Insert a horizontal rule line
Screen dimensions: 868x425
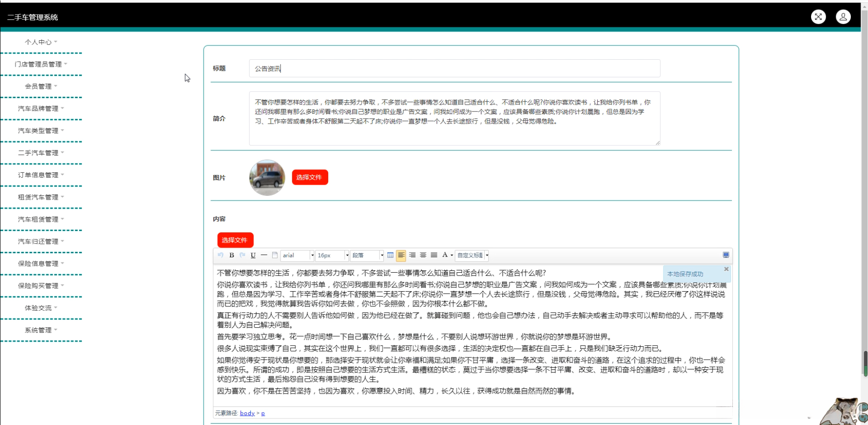click(264, 255)
